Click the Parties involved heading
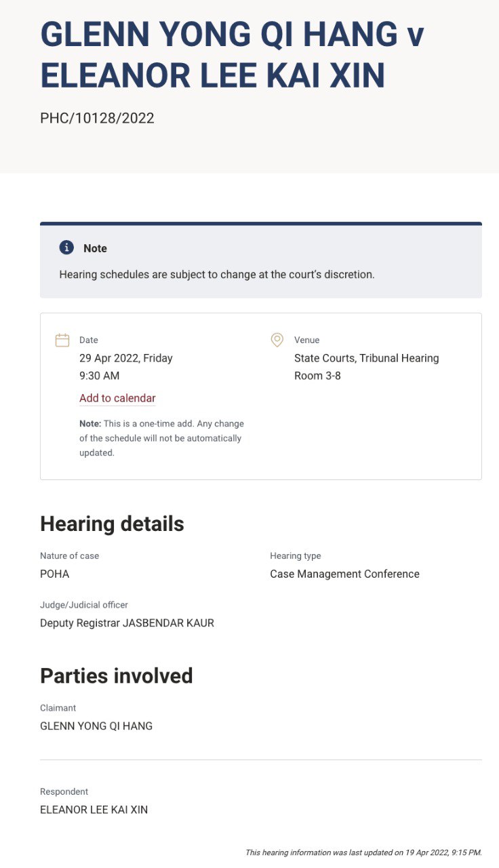The image size is (499, 868). coord(117,676)
